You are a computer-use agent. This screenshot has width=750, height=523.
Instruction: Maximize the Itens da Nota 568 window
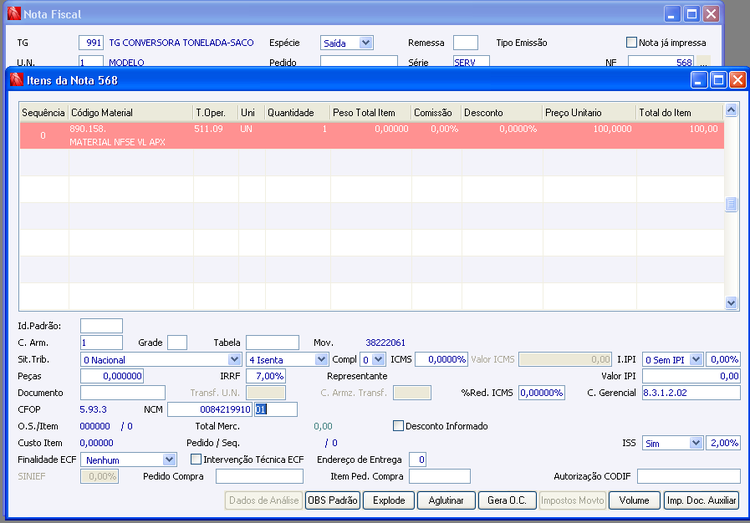(x=719, y=79)
